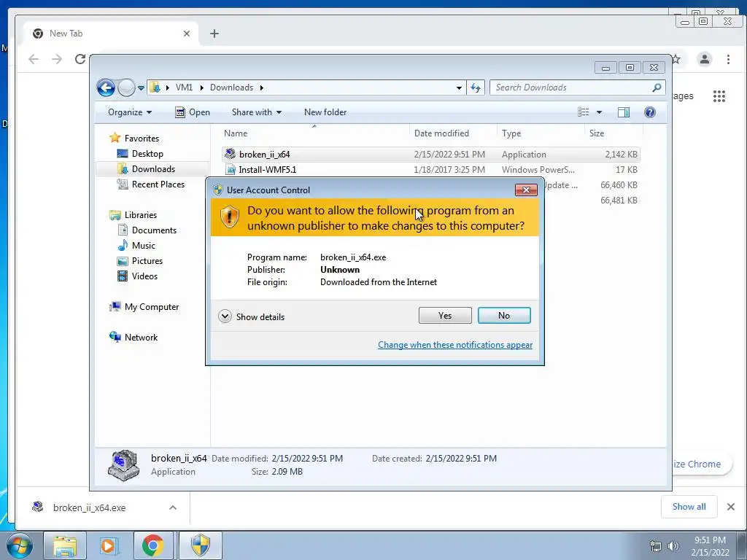Click Favorites in navigation pane
Screen dimensions: 747x560
click(142, 138)
